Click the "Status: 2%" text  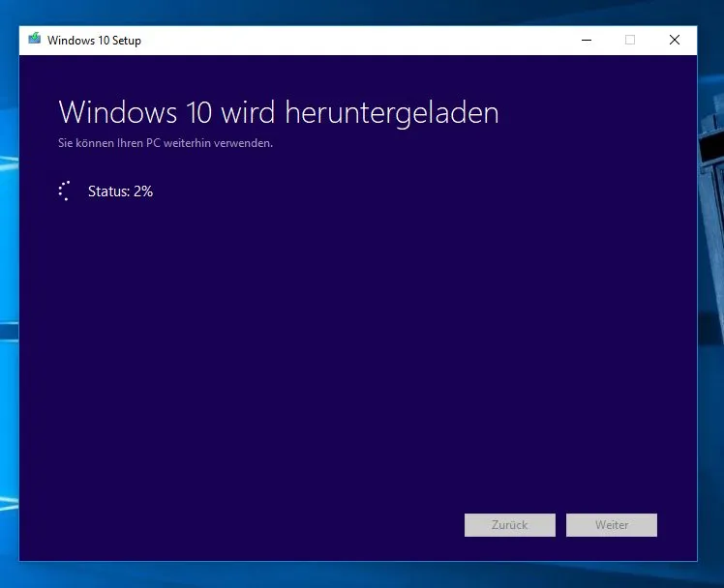pyautogui.click(x=120, y=191)
